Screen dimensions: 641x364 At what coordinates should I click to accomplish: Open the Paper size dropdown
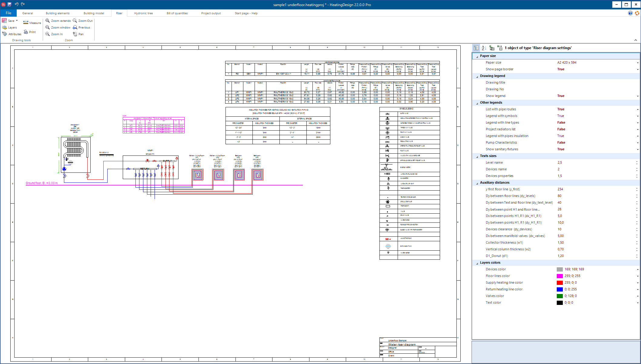[x=637, y=62]
